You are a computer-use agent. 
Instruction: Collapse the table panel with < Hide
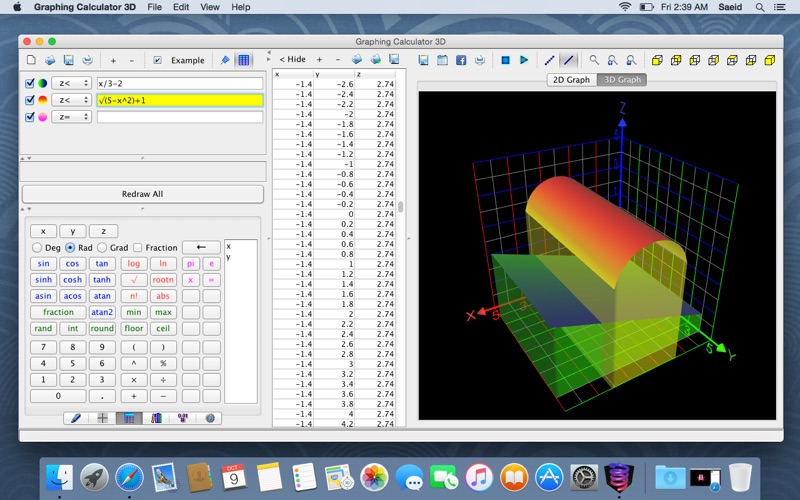click(x=293, y=60)
